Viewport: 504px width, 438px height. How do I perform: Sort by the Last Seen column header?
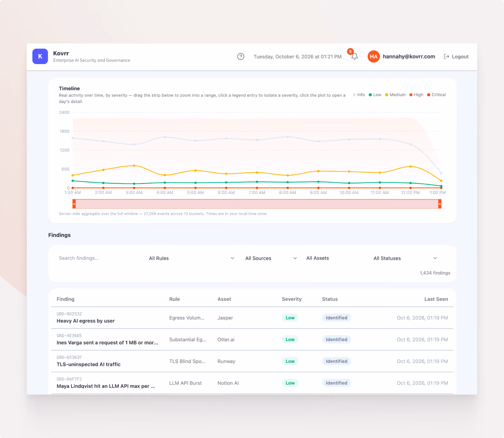point(436,299)
